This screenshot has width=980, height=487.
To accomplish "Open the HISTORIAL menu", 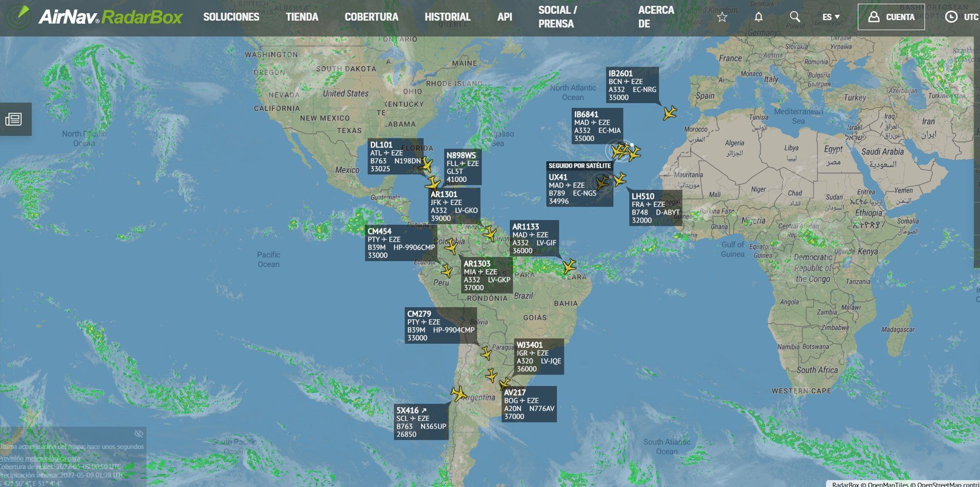I will click(447, 17).
